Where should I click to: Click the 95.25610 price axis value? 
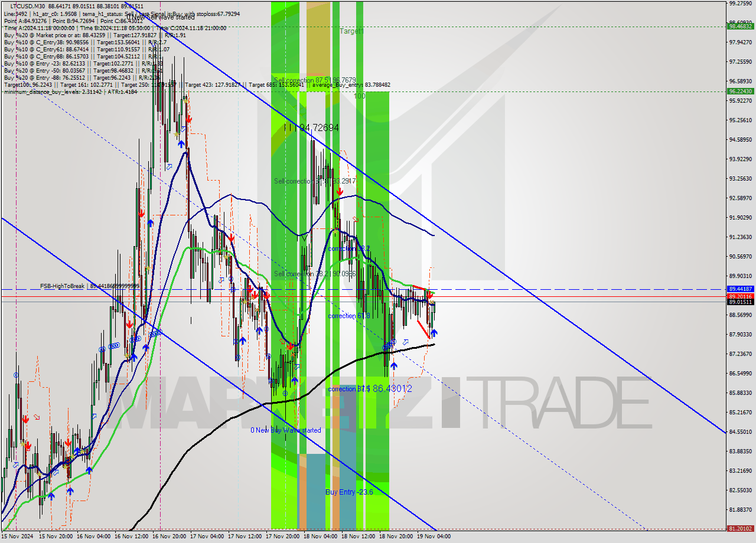[741, 120]
